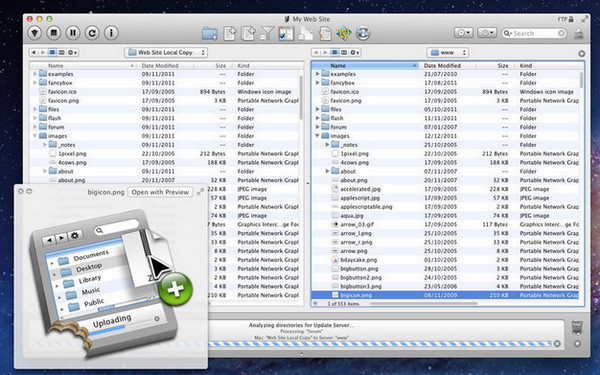Viewport: 600px width, 375px height.
Task: Pause the transfer with the pause button
Action: coord(73,33)
